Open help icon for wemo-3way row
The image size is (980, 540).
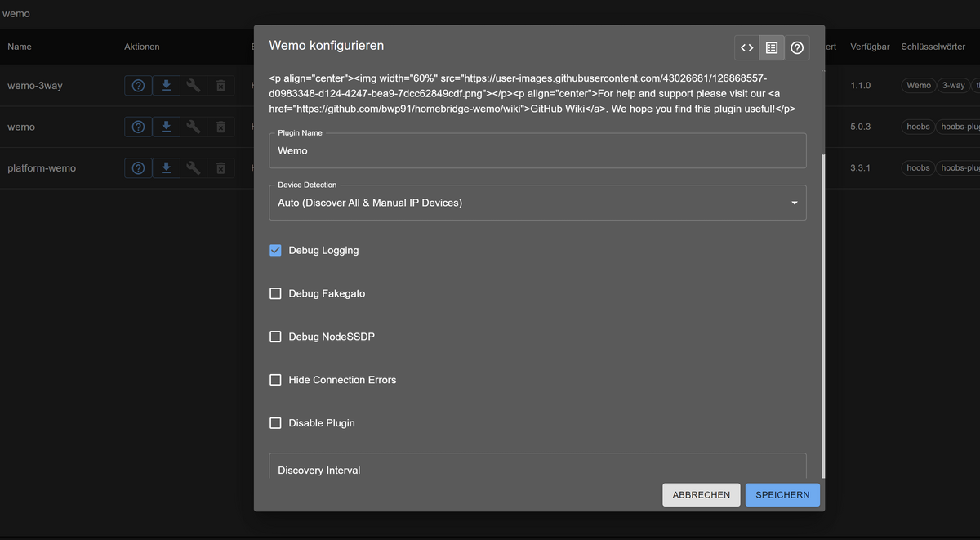click(x=139, y=85)
